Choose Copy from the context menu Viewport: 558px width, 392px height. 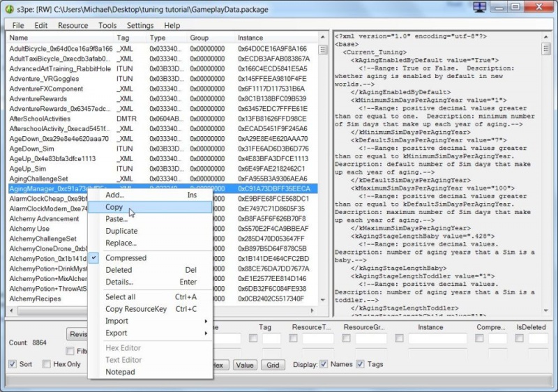pyautogui.click(x=114, y=207)
